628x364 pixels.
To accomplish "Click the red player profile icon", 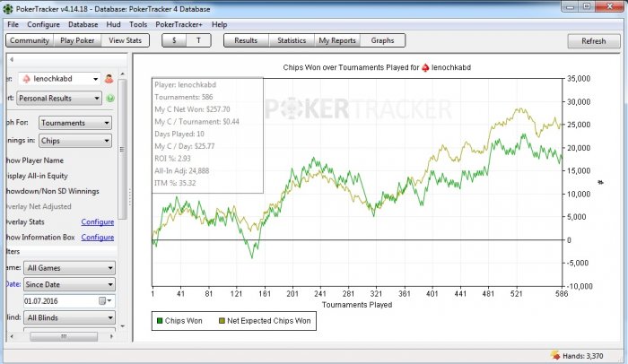I will tap(109, 79).
